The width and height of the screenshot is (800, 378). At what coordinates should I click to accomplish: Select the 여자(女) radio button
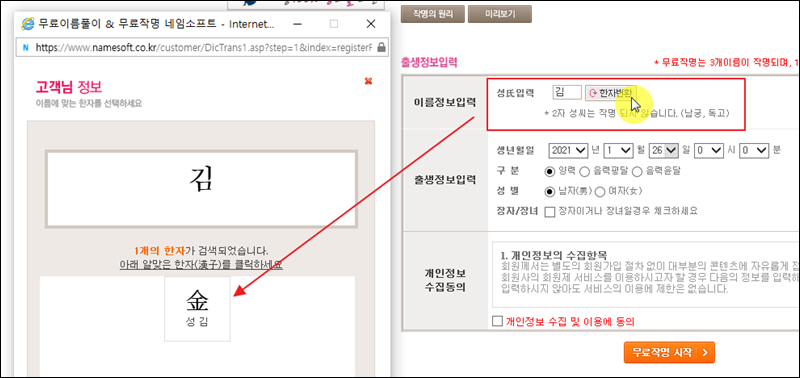(x=600, y=191)
